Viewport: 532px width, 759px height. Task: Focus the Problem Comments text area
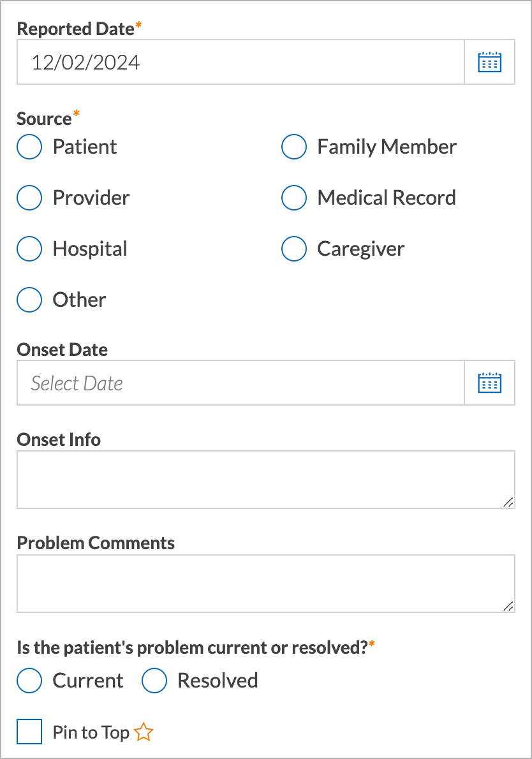click(266, 584)
